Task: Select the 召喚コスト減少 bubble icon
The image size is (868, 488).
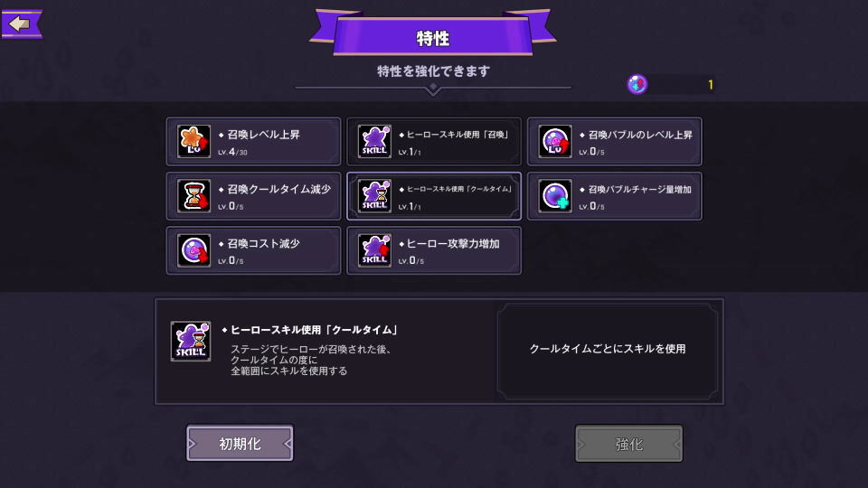Action: [x=193, y=250]
